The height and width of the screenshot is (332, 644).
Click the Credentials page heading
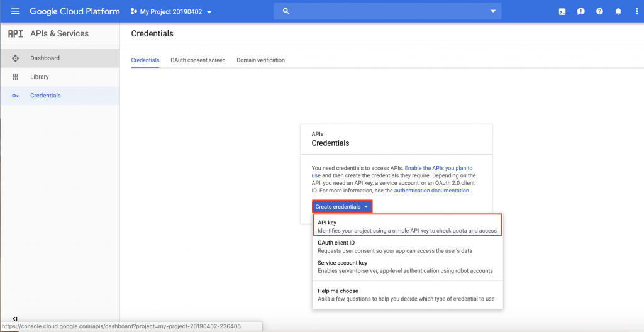[152, 34]
